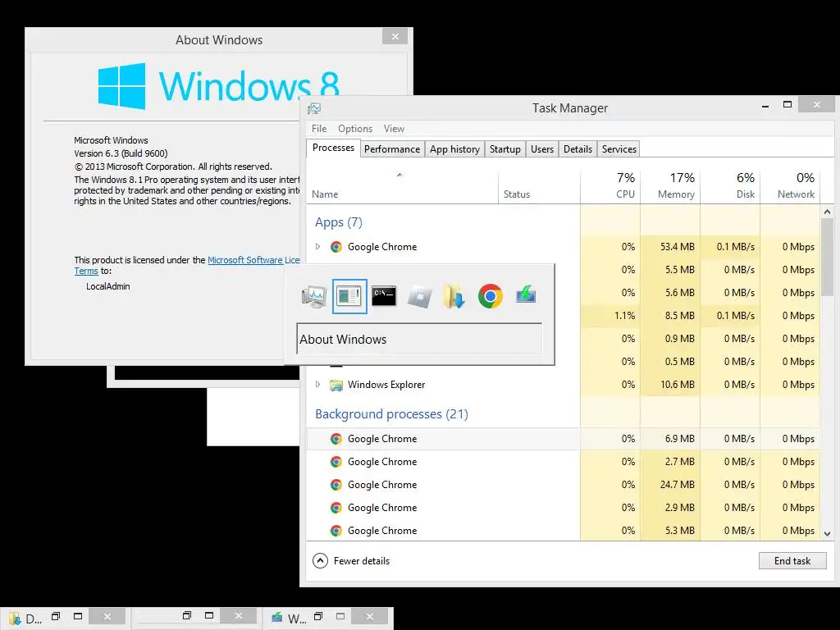Click the LocalAdmin licensee name
Screen dimensions: 840x630
(108, 286)
